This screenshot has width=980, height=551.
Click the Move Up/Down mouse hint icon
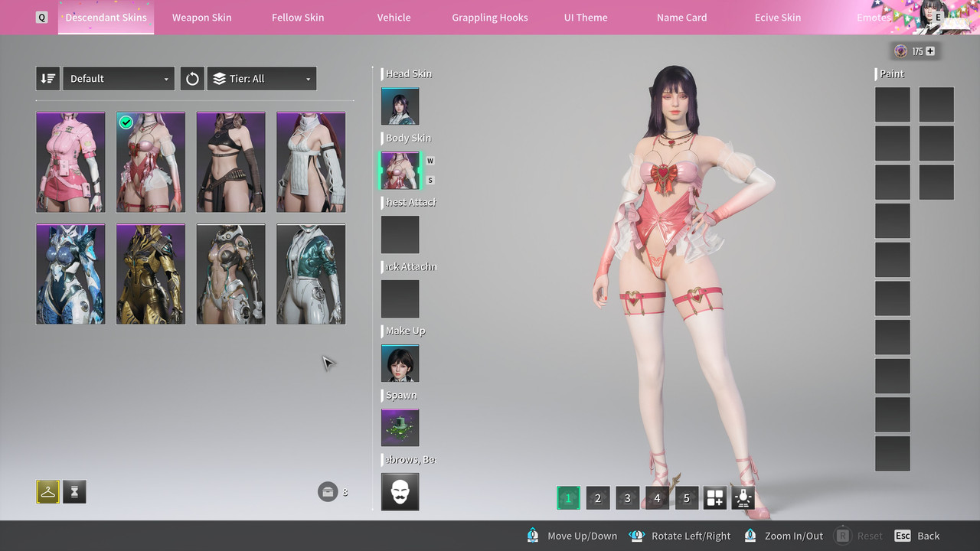pos(533,536)
